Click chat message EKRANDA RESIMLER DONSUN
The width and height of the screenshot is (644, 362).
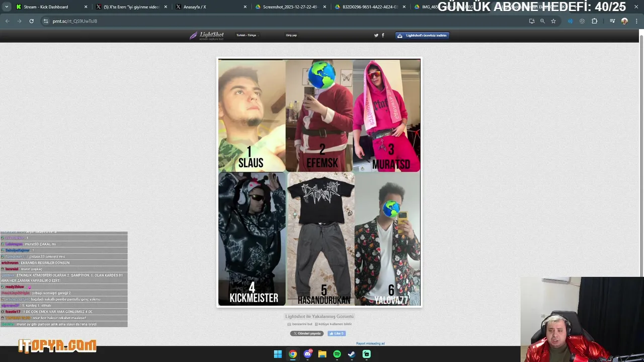pos(45,262)
